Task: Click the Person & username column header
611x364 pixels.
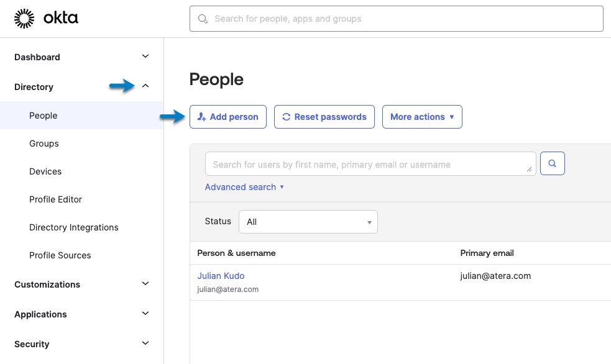Action: click(236, 253)
